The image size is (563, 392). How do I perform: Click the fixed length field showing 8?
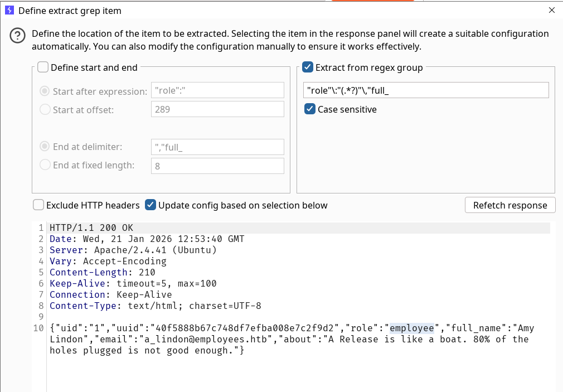point(217,166)
